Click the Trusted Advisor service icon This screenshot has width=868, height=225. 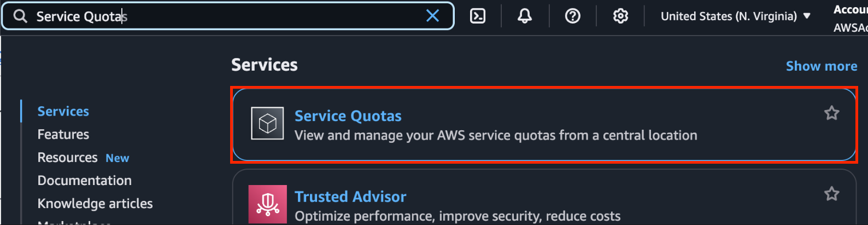tap(268, 204)
